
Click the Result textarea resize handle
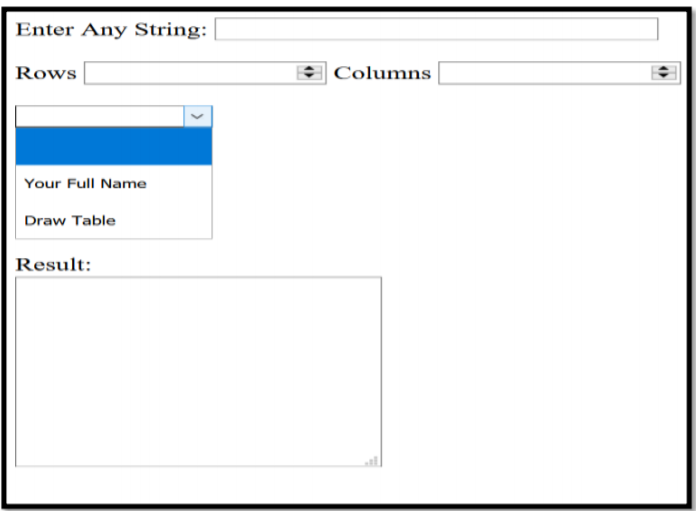point(372,461)
